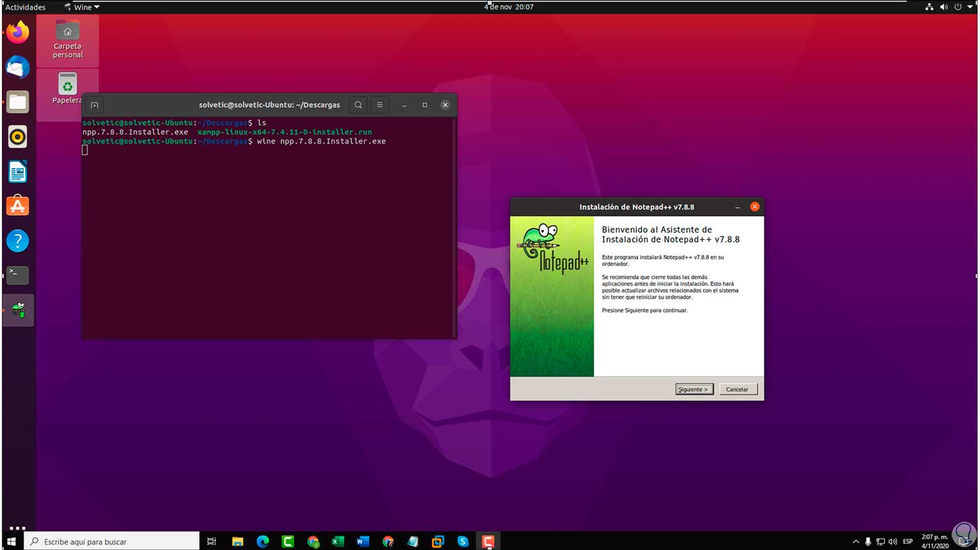Click the network icon in the Ubuntu top bar
This screenshot has width=980, height=550.
pos(929,7)
